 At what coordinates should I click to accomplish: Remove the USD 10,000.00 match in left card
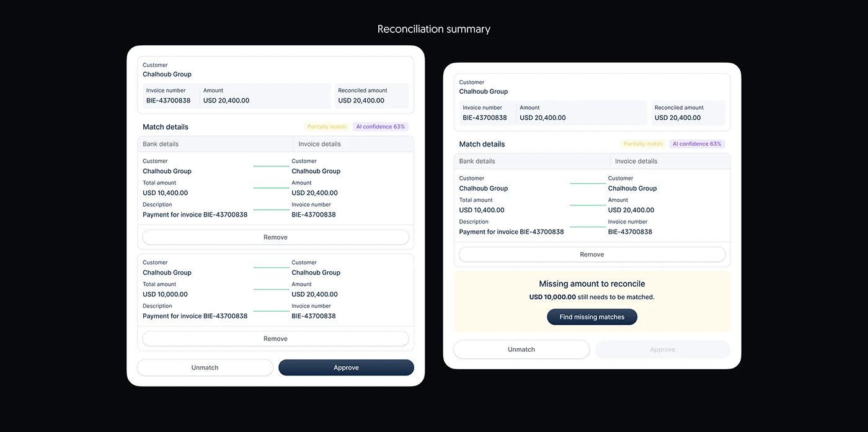pos(275,339)
